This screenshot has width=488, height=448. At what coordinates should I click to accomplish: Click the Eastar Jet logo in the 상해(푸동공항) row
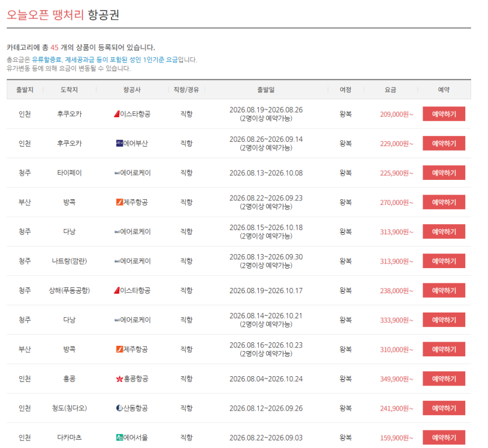(117, 290)
